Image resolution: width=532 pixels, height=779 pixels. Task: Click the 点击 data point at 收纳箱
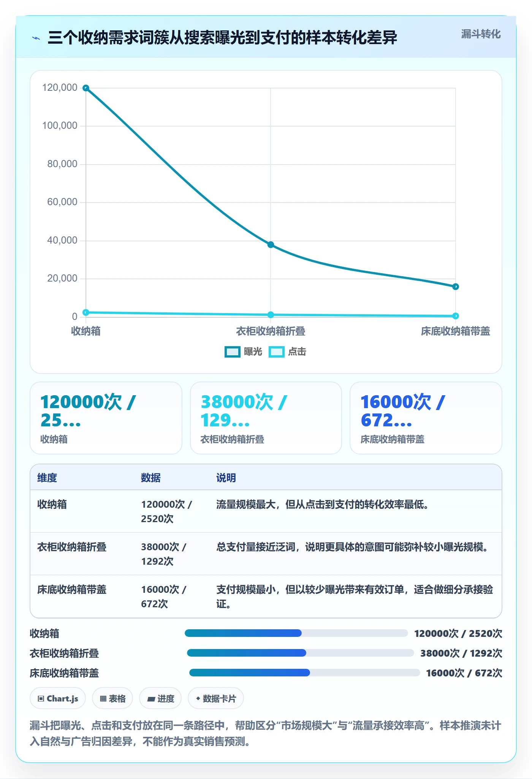pyautogui.click(x=86, y=312)
